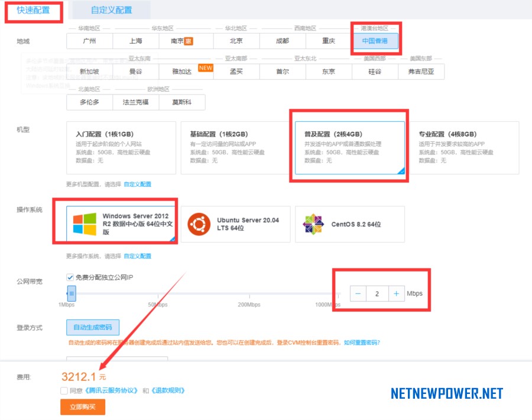
Task: Choose the 东京 region option
Action: (x=329, y=72)
